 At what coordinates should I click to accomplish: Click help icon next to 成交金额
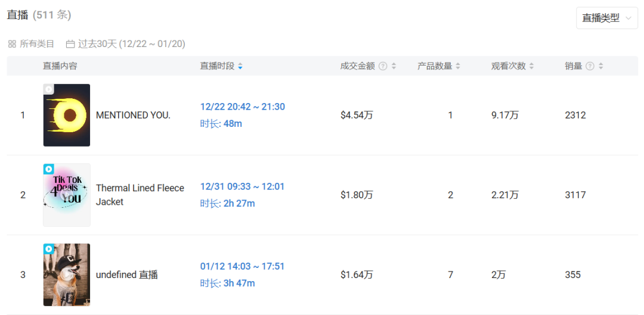click(x=383, y=66)
